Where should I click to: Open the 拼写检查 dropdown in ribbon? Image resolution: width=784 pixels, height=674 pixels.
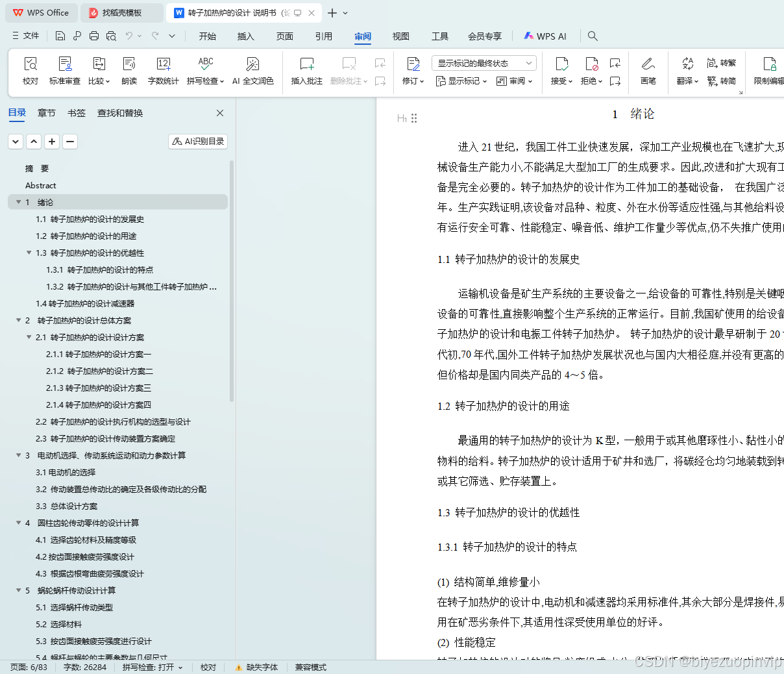[x=206, y=81]
